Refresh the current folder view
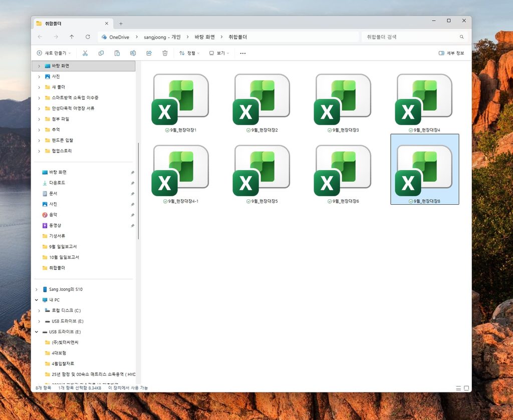Viewport: 513px width, 420px height. pos(88,37)
